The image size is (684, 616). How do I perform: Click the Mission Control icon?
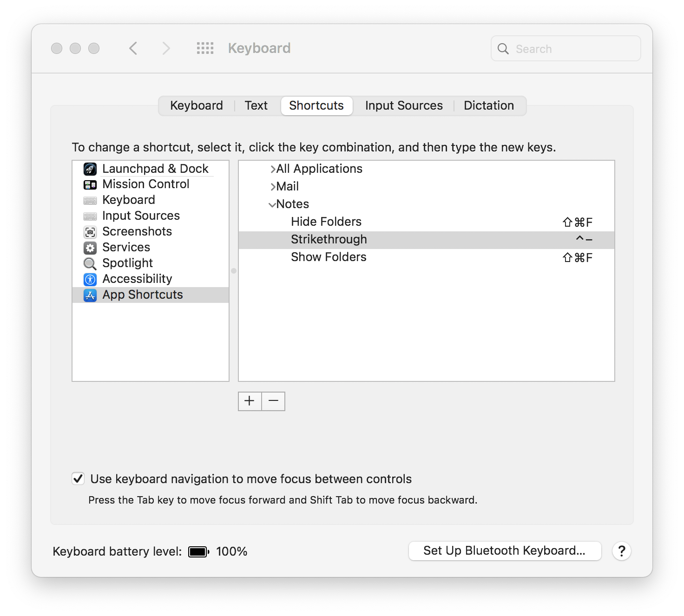point(90,184)
